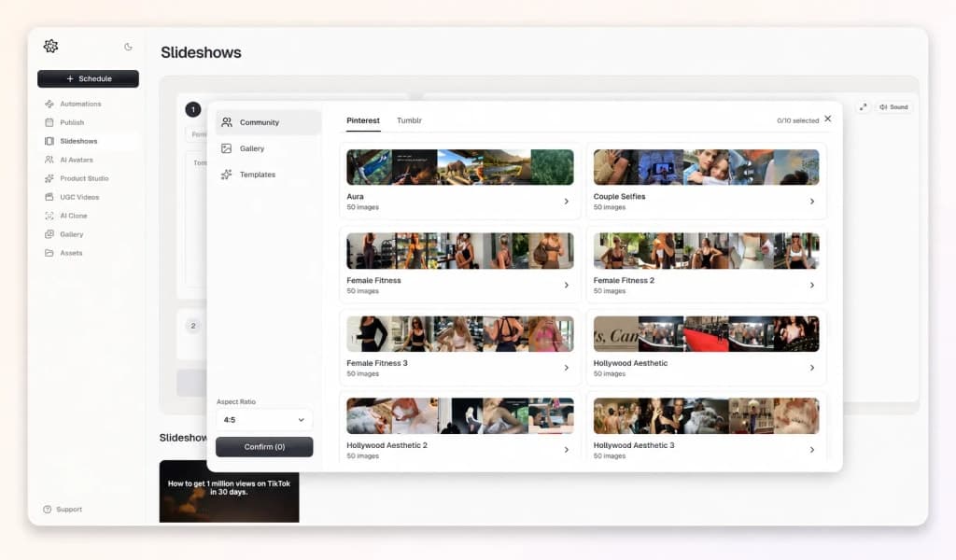Click the Couple Selfies image strip
This screenshot has height=560, width=956.
(706, 167)
